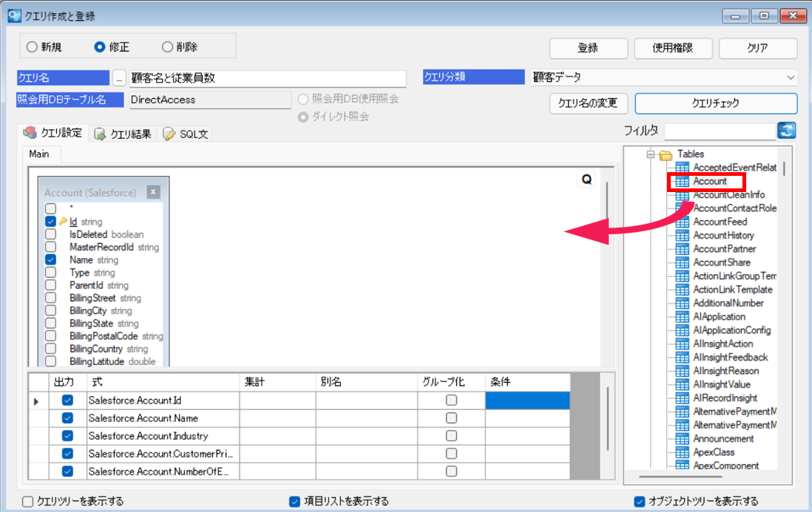Viewport: 812px width, 512px height.
Task: Click the AIApplicationConfig table icon
Action: [683, 330]
